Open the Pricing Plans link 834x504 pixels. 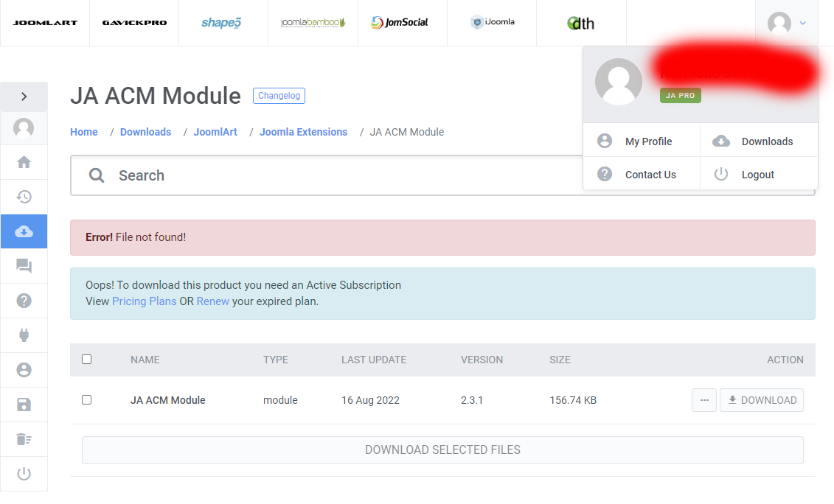point(144,301)
